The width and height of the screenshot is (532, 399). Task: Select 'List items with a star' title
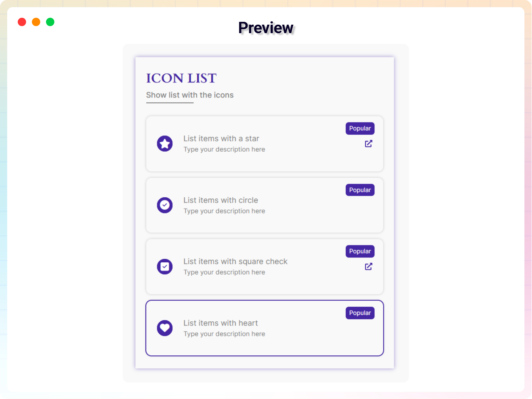pyautogui.click(x=221, y=139)
